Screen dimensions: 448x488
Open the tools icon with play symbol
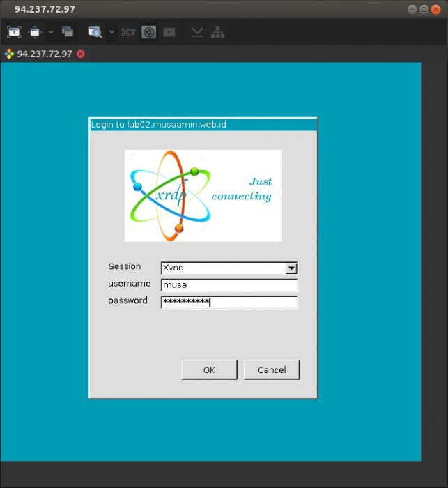pyautogui.click(x=169, y=32)
